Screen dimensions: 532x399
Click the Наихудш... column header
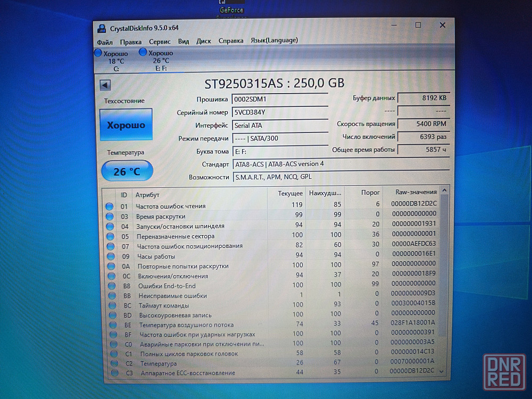325,193
